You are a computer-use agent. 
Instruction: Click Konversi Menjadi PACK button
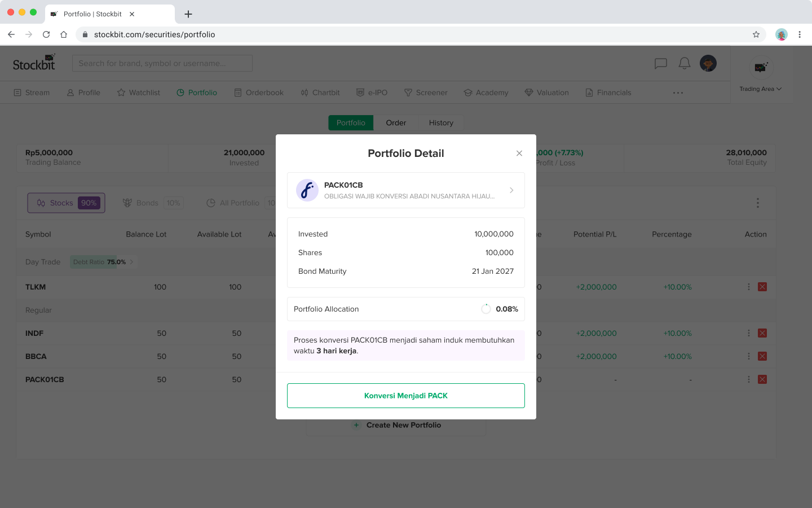pyautogui.click(x=406, y=396)
